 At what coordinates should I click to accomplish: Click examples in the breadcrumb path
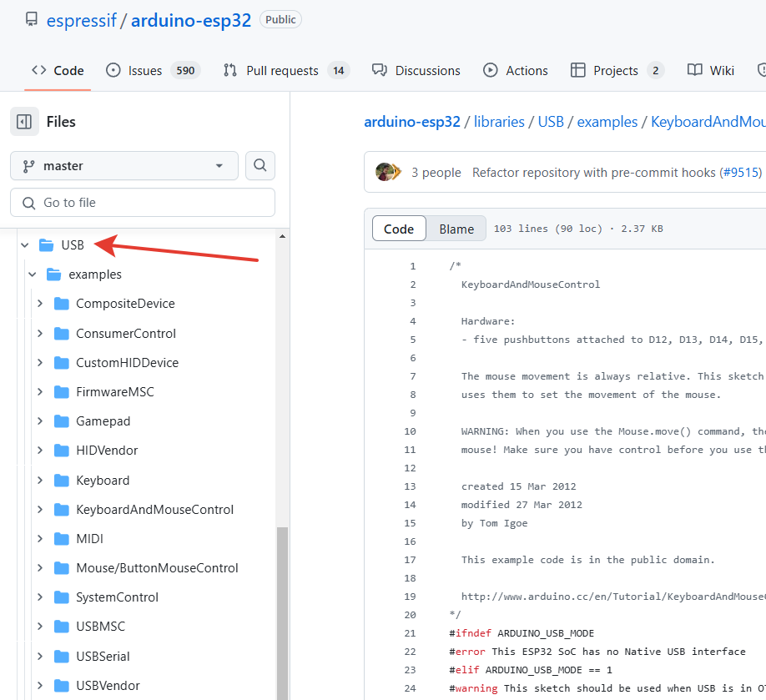click(607, 122)
